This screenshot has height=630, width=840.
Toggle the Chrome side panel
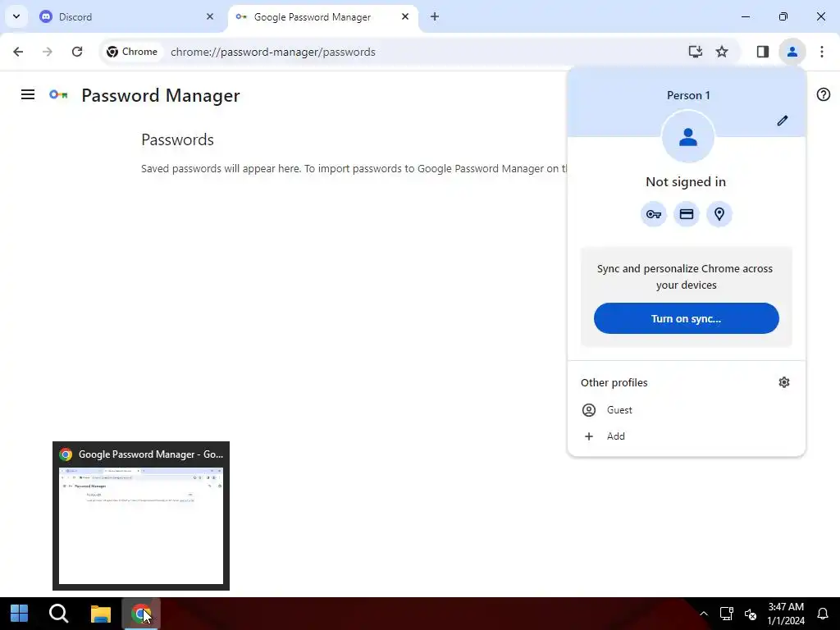[763, 52]
